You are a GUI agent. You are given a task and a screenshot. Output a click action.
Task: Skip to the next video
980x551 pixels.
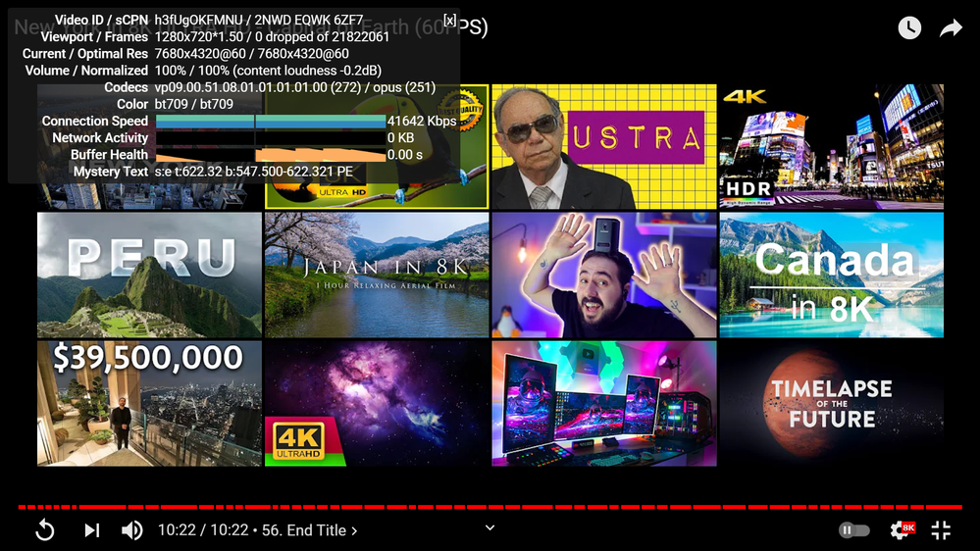click(x=92, y=530)
